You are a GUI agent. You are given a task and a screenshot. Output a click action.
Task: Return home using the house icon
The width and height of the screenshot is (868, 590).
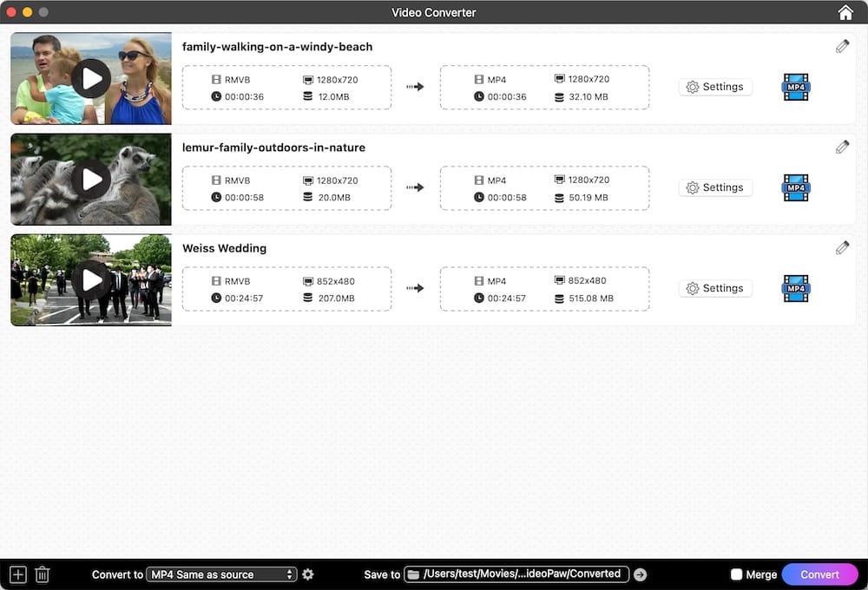pyautogui.click(x=845, y=12)
